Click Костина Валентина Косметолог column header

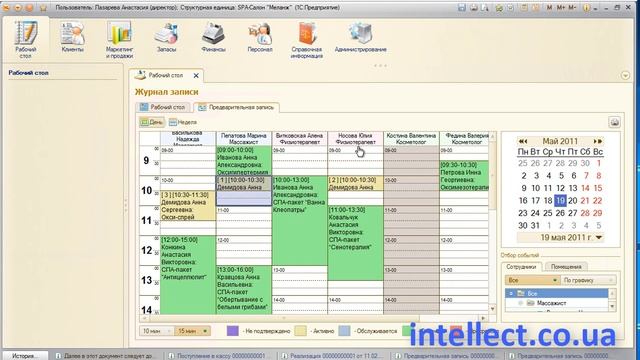(411, 138)
